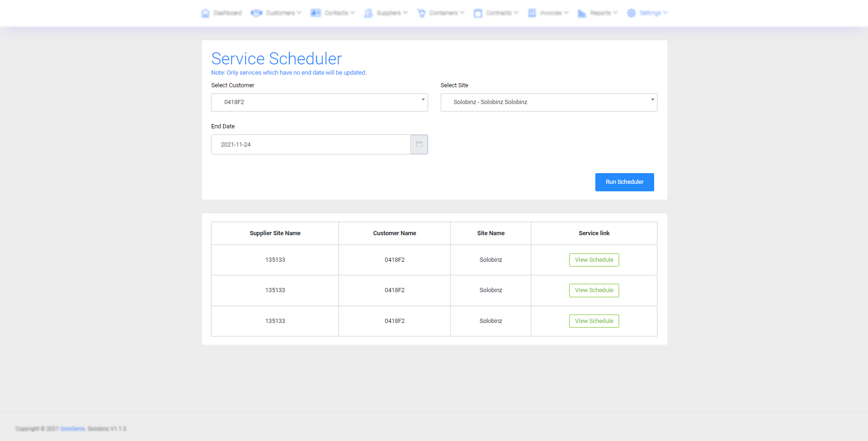Click the Suppliers person icon

pos(368,13)
